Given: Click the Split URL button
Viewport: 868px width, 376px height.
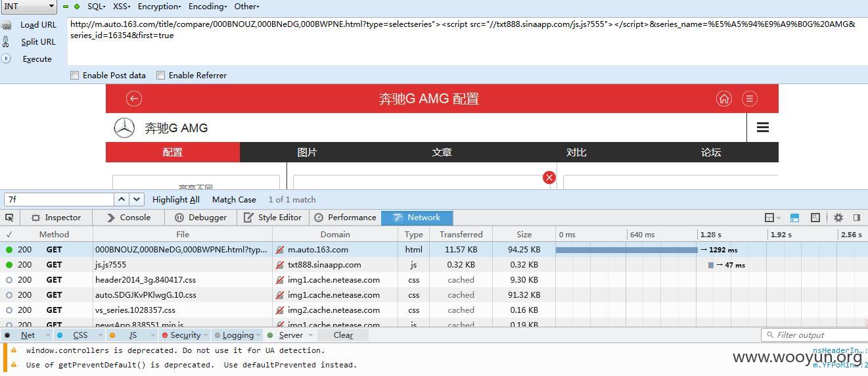Looking at the screenshot, I should click(38, 42).
